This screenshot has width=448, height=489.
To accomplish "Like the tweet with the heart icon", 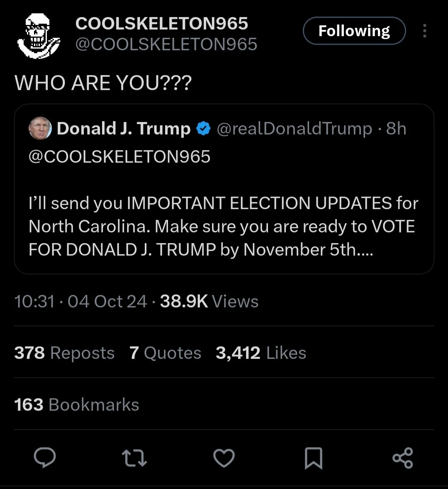I will (224, 458).
